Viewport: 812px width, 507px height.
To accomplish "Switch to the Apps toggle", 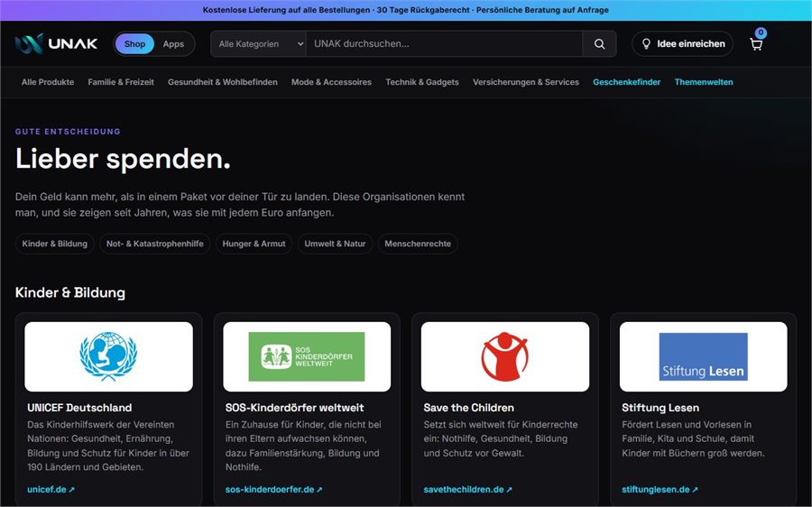I will pos(173,44).
